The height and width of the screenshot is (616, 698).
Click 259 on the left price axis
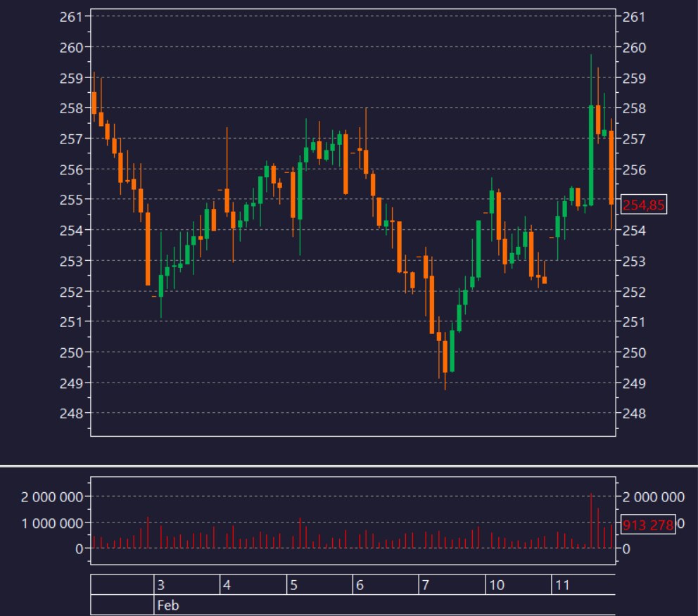[x=71, y=78]
